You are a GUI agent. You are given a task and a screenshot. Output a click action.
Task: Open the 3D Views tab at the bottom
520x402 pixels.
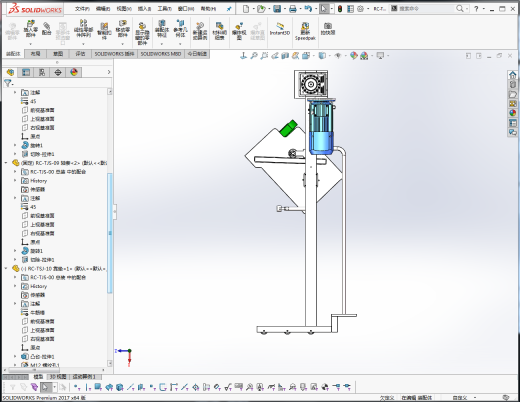58,377
